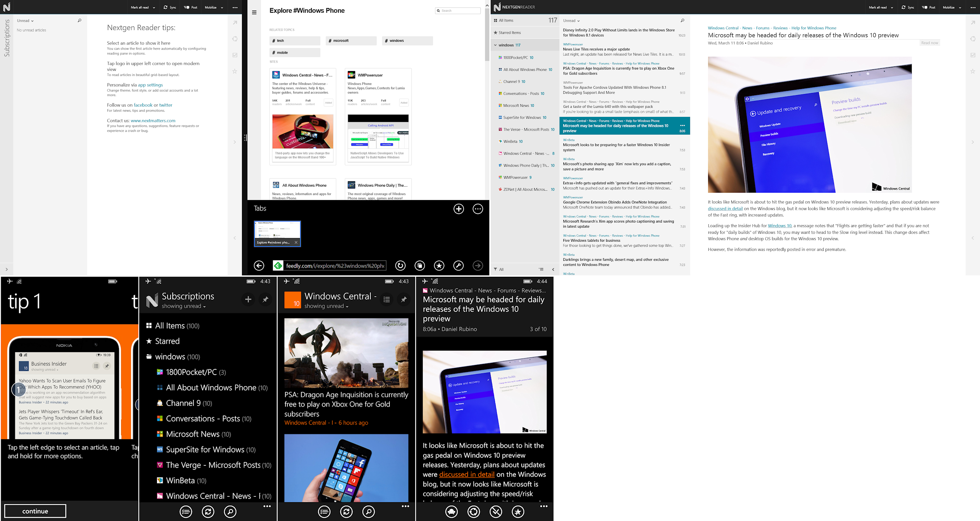The height and width of the screenshot is (521, 980).
Task: Open the Unread dropdown above No unread articles
Action: pos(25,21)
